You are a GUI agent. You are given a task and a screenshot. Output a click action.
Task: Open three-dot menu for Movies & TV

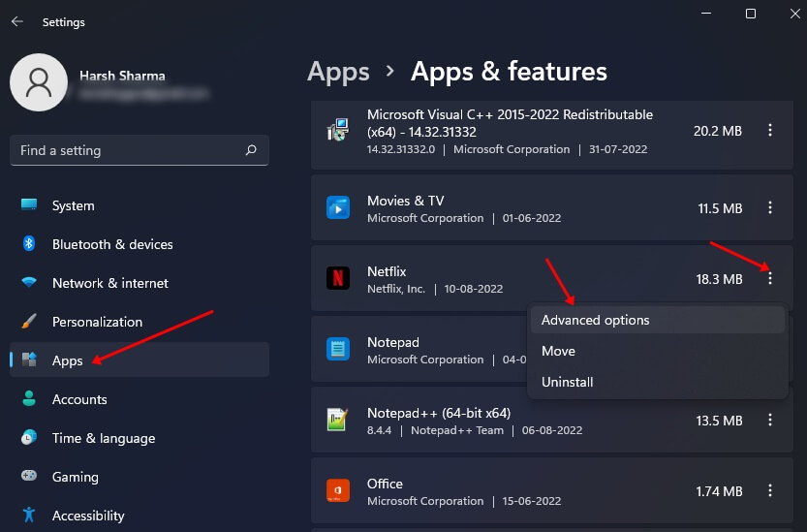770,208
